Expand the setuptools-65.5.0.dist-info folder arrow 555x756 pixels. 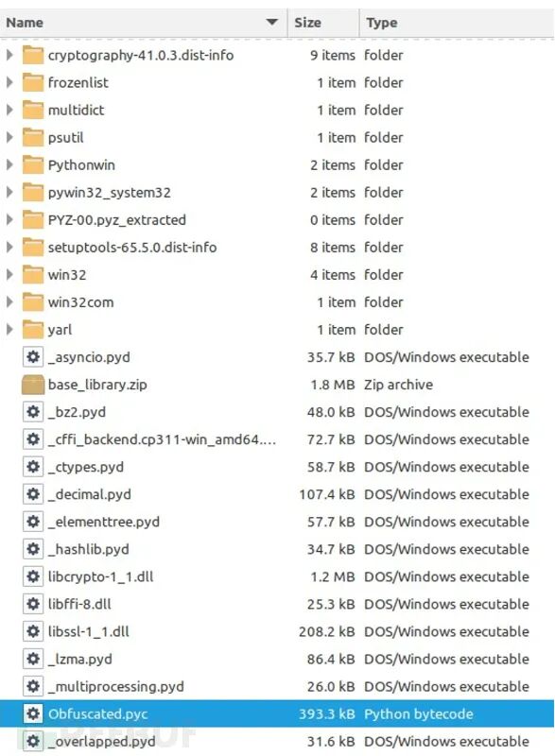9,248
